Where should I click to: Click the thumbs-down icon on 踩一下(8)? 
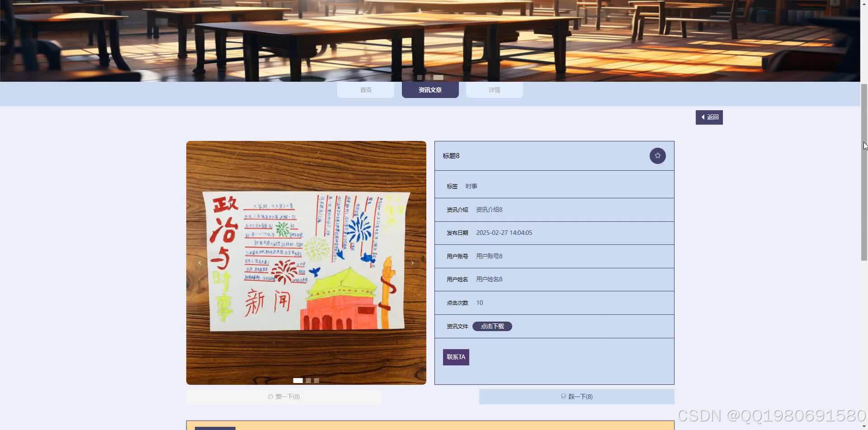[563, 396]
